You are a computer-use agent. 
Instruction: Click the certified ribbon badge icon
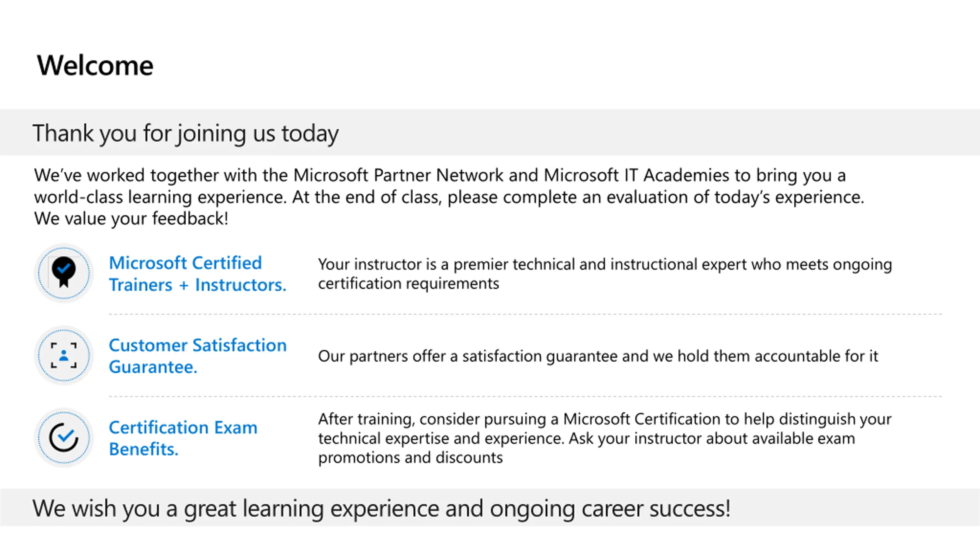pyautogui.click(x=64, y=273)
